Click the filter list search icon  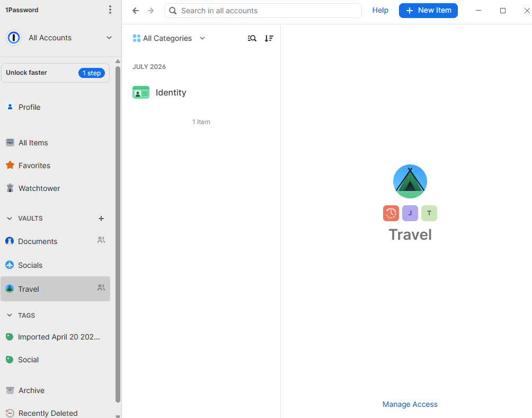[252, 38]
